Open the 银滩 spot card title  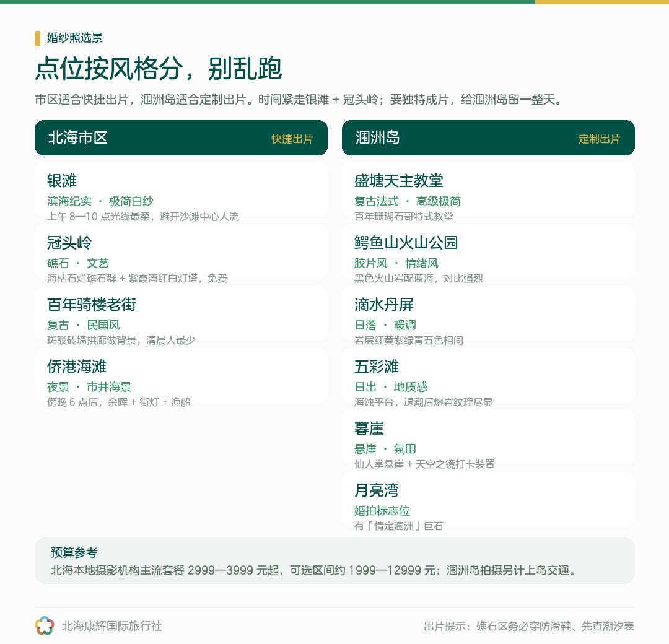coord(62,181)
